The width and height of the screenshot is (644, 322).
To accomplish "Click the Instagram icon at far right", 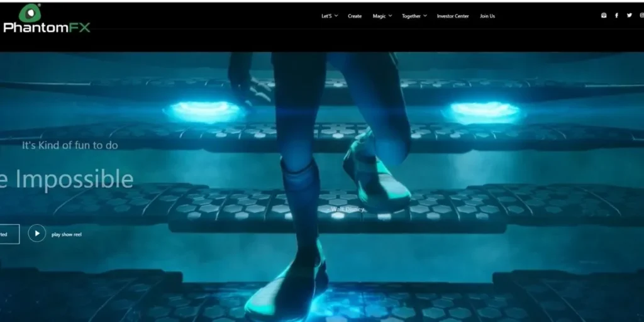I will 641,16.
